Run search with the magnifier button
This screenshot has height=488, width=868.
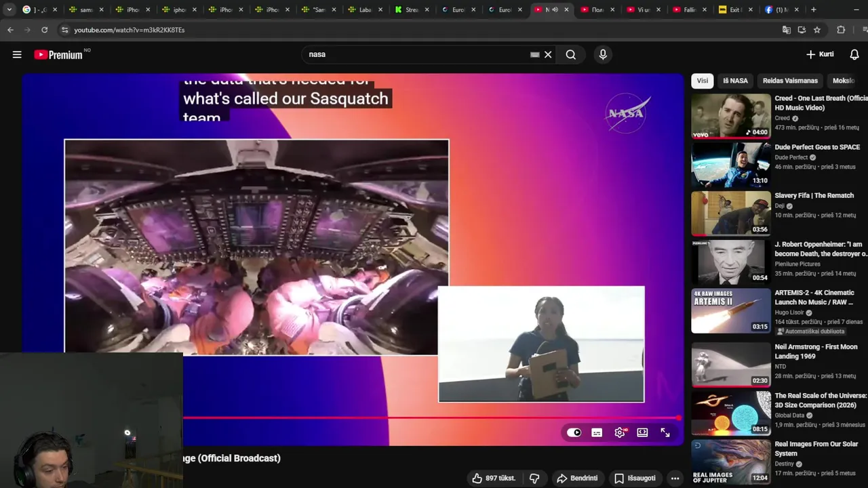pyautogui.click(x=571, y=55)
